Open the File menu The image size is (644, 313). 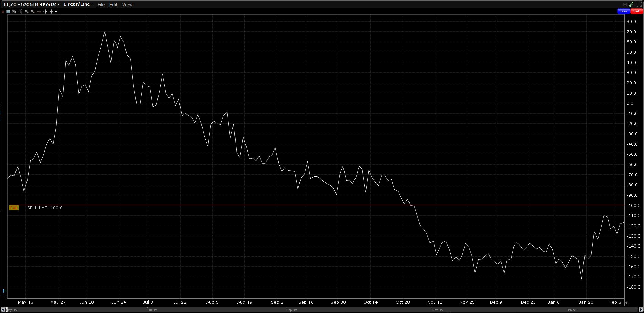point(101,4)
